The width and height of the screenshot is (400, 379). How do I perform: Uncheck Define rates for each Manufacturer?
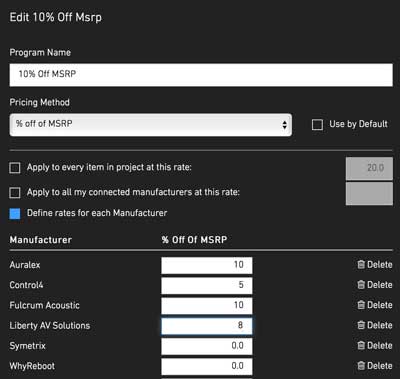pyautogui.click(x=15, y=213)
